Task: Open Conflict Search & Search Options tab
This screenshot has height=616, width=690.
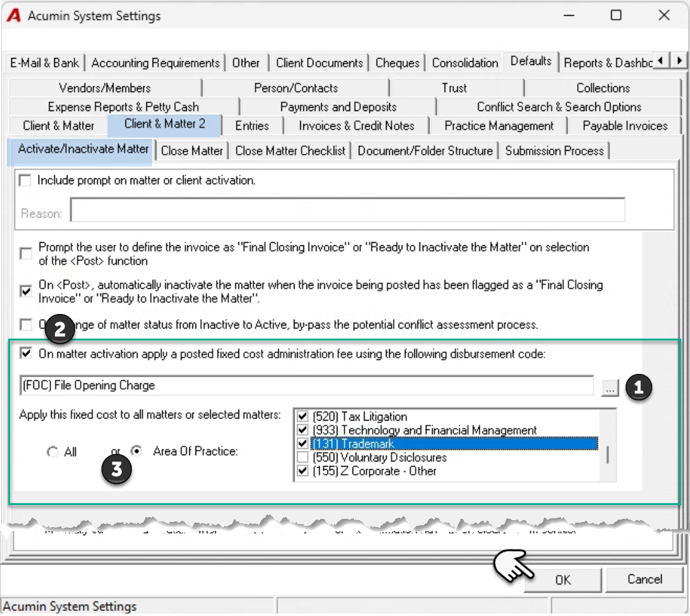Action: [x=559, y=107]
